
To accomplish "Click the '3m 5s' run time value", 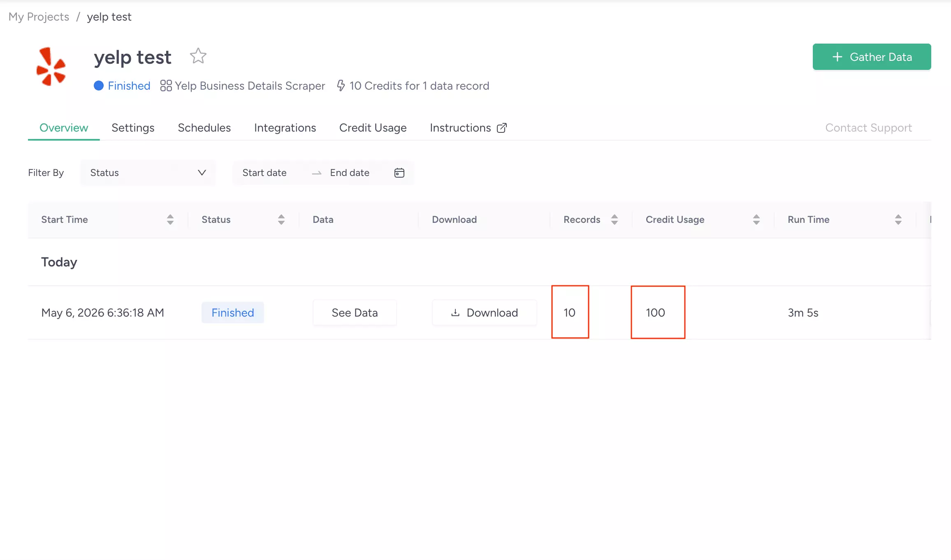I will pos(803,313).
